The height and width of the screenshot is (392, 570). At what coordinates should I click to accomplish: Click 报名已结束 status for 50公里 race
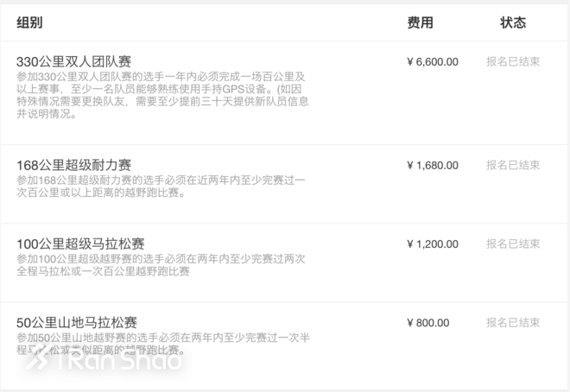[513, 323]
